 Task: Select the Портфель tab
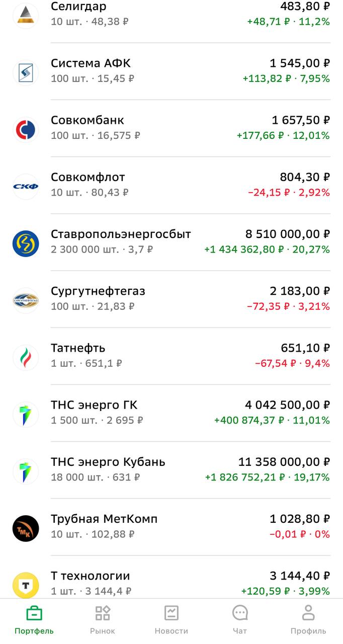tap(34, 620)
